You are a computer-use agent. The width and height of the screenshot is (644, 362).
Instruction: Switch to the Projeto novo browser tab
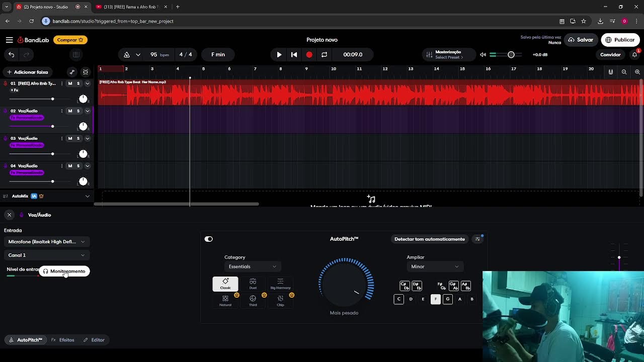pyautogui.click(x=49, y=7)
